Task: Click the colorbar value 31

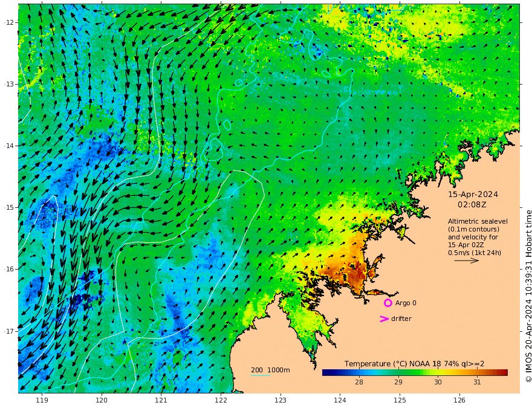Action: (477, 382)
